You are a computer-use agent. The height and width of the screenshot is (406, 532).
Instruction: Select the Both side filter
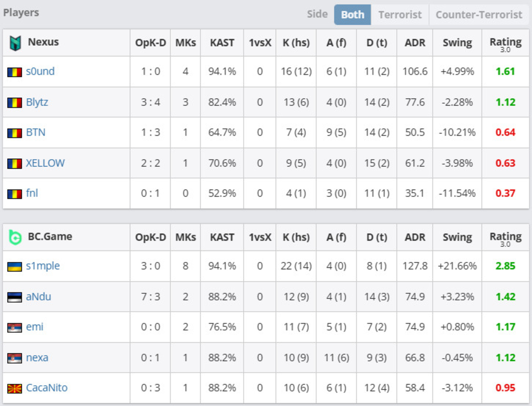pyautogui.click(x=352, y=14)
